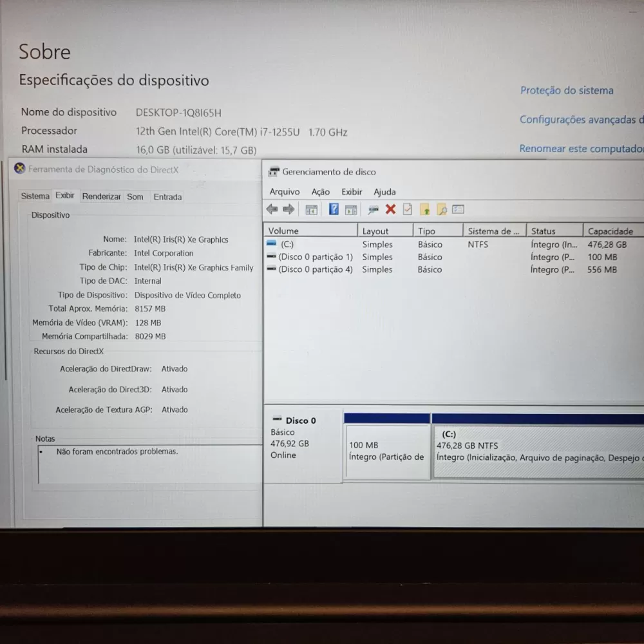Sort by the Sistema de... column header
The width and height of the screenshot is (644, 644).
(x=495, y=231)
